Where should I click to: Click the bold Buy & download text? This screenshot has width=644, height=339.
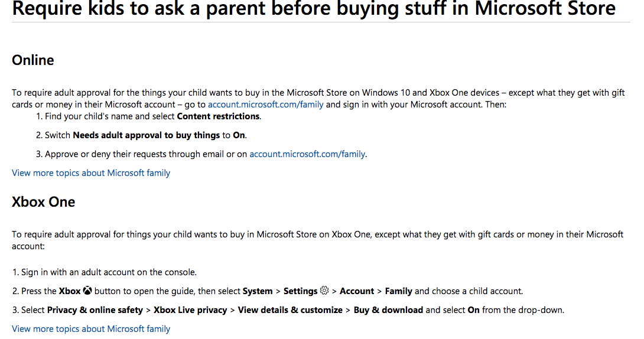(388, 310)
